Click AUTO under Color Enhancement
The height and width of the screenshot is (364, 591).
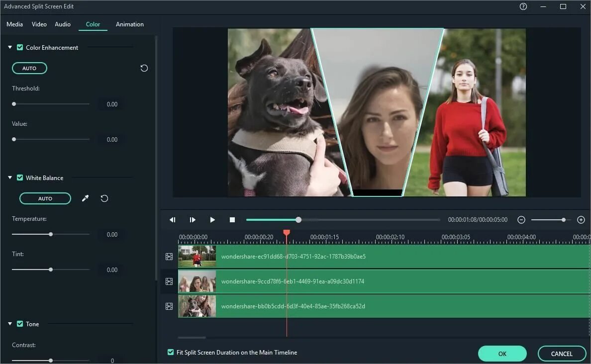pos(29,68)
